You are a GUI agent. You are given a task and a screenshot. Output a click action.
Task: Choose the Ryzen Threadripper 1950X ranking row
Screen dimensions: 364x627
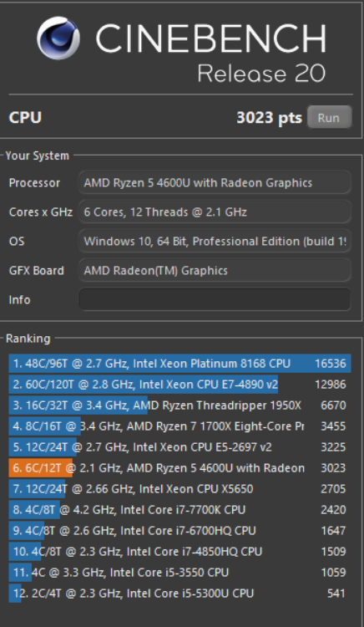click(x=180, y=405)
